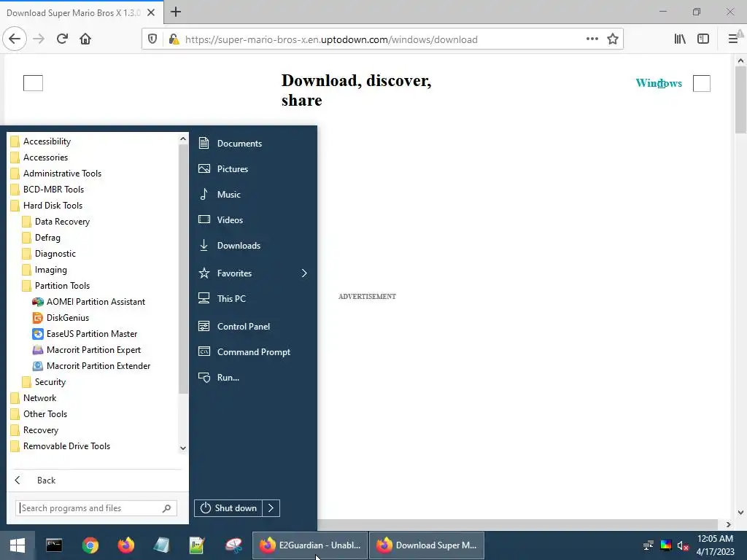Open the taskbar clock showing 12:05 AM

[715, 545]
